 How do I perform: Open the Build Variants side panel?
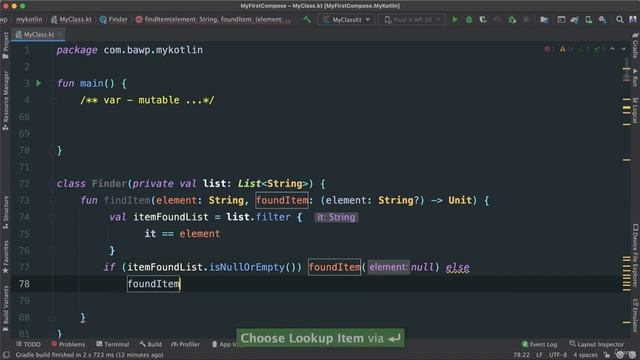coord(5,308)
